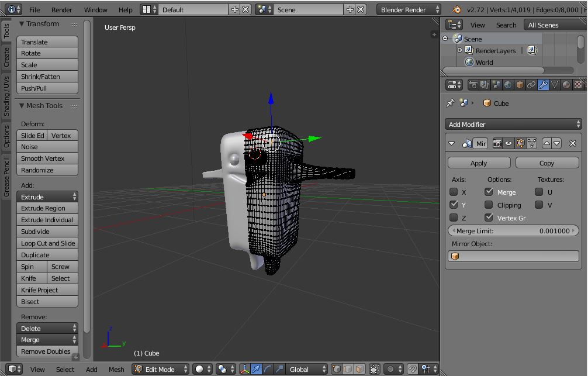The width and height of the screenshot is (588, 376).
Task: Open the Modifiers tab (wrench icon)
Action: point(543,85)
